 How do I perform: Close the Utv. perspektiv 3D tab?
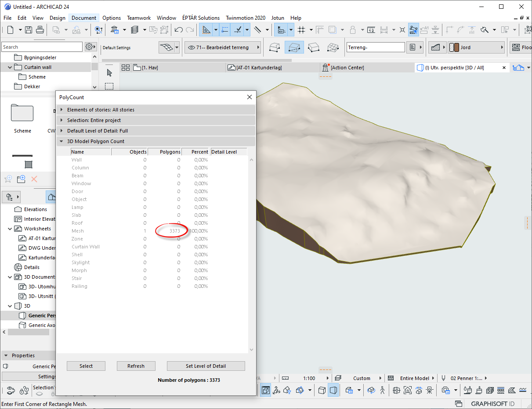click(504, 68)
